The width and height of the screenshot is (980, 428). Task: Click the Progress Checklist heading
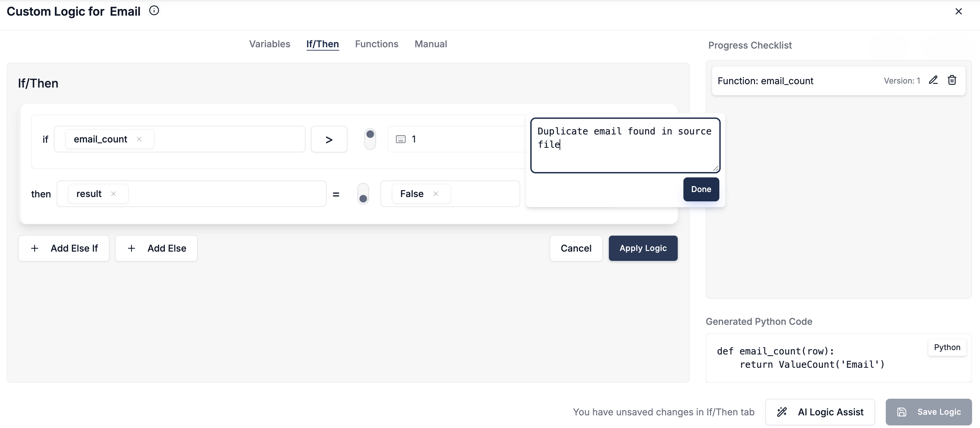pos(750,45)
